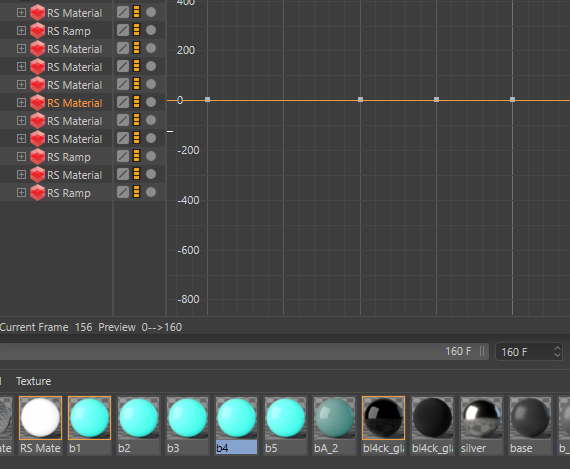Expand the topmost RS Ramp row
The height and width of the screenshot is (469, 570).
pos(21,31)
